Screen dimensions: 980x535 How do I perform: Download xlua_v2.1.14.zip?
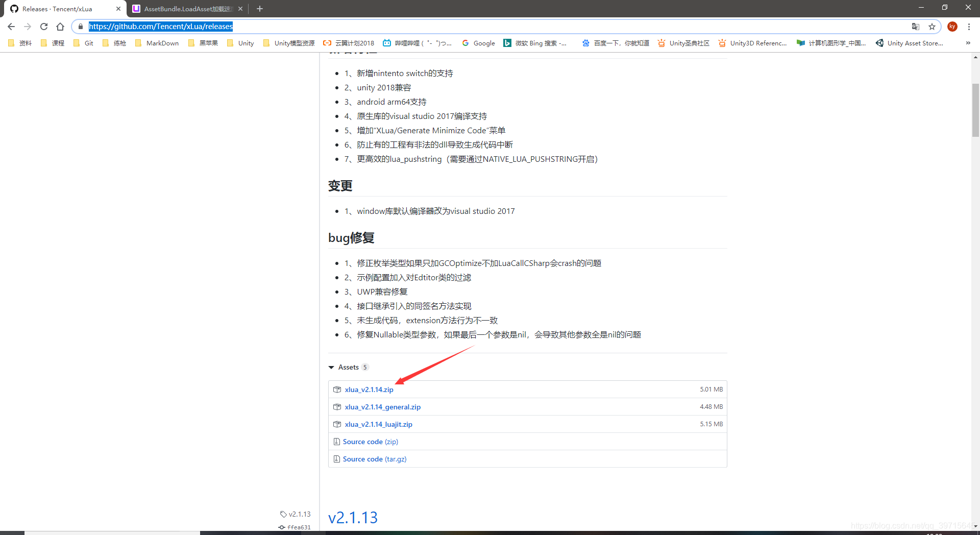[x=369, y=390]
